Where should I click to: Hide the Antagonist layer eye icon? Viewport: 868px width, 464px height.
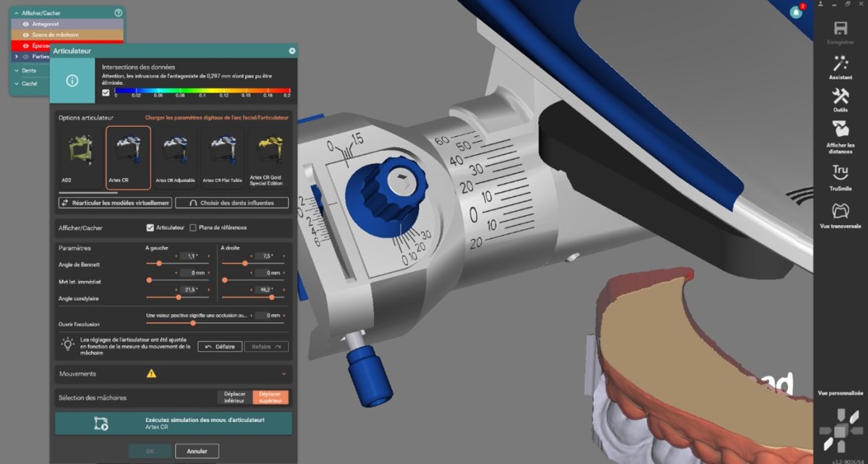coord(26,24)
